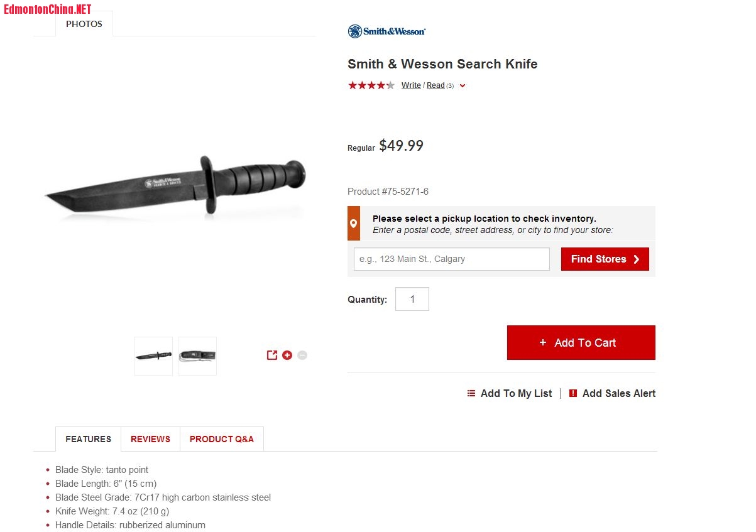Zoom in with the red plus icon
The width and height of the screenshot is (756, 532).
[287, 355]
